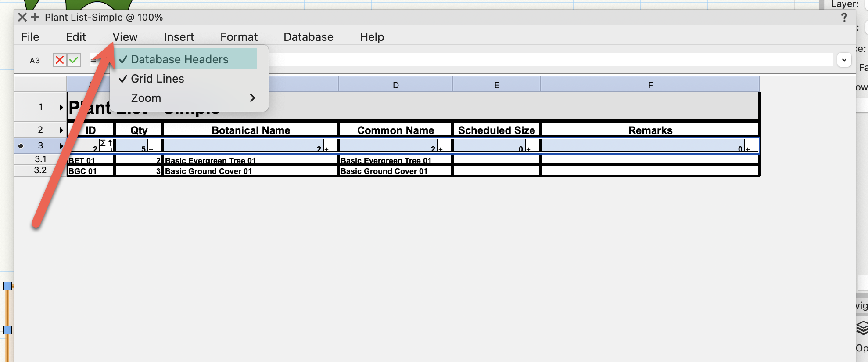
Task: Toggle the Database Headers option off
Action: point(179,59)
